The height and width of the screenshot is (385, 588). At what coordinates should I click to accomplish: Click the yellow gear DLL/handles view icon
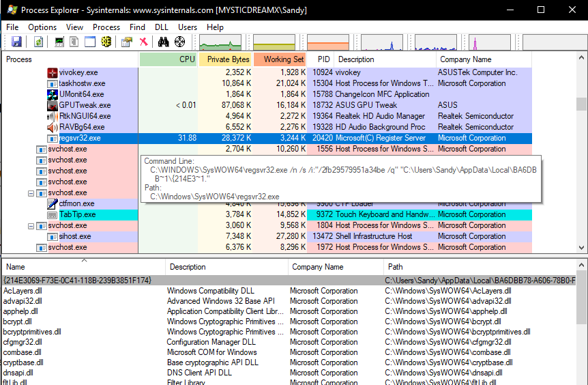coord(106,42)
